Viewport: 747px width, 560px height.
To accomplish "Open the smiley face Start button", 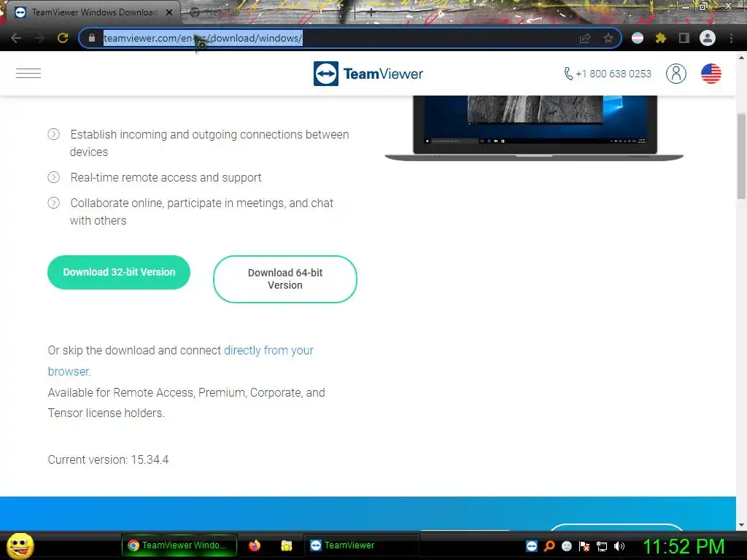I will pos(20,545).
